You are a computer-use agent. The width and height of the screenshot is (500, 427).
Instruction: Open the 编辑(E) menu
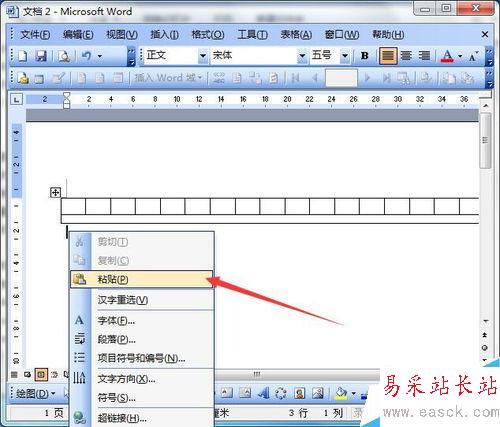pyautogui.click(x=78, y=34)
